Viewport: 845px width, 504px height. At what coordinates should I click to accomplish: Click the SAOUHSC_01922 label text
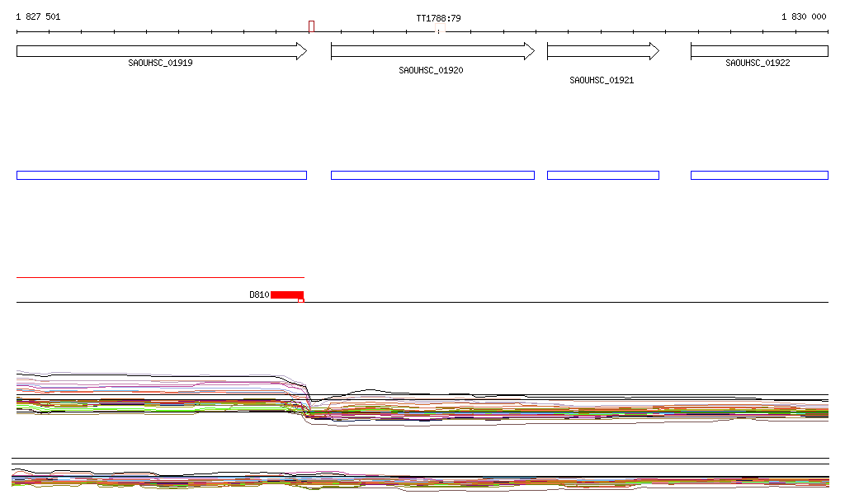[x=758, y=63]
